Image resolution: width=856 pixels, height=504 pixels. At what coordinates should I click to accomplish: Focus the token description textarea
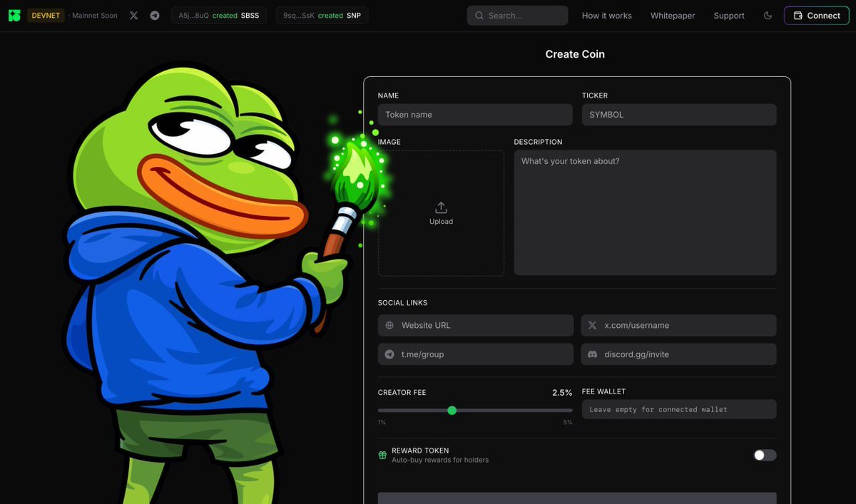pos(645,212)
